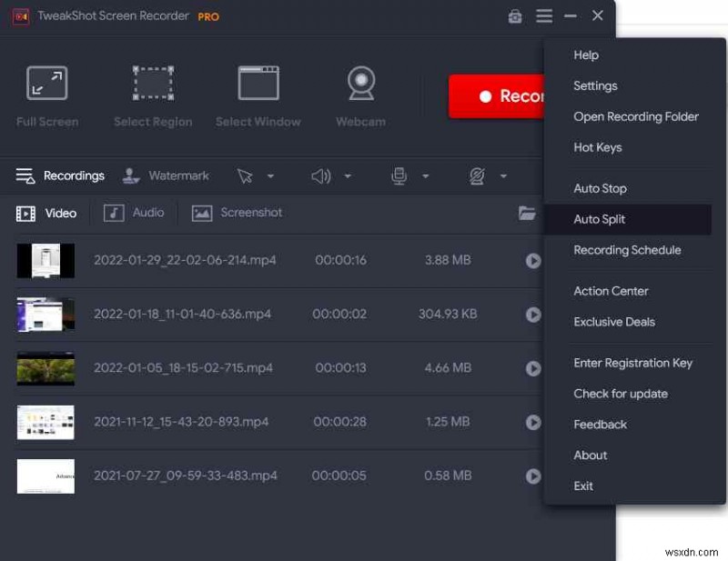728x561 pixels.
Task: Open thumbnail of 2022-01-29_22-02-06-214.mp4
Action: (x=45, y=261)
